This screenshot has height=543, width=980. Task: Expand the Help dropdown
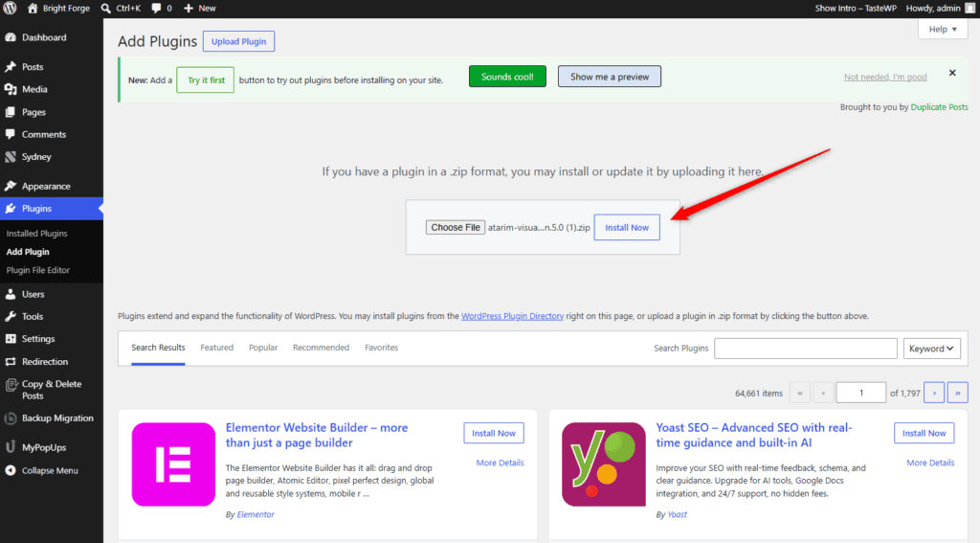coord(943,29)
